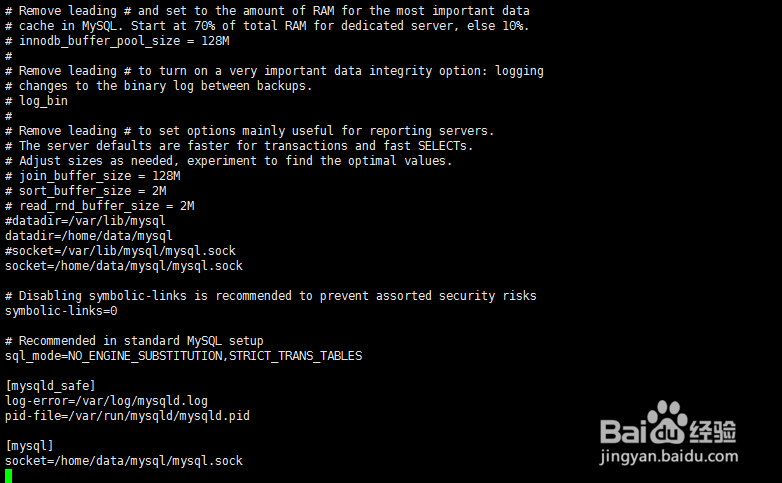Click the "Disabling symbolic-links" comment line
The height and width of the screenshot is (483, 782).
pos(270,296)
